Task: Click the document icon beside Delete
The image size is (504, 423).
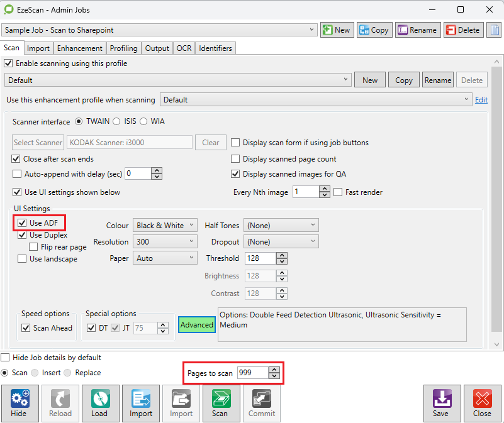Action: tap(494, 30)
